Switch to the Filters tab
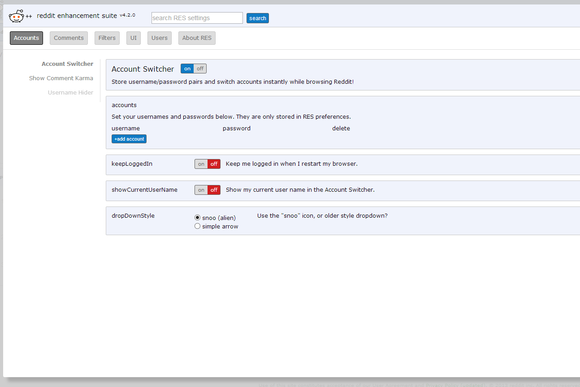The image size is (580, 387). click(x=107, y=38)
